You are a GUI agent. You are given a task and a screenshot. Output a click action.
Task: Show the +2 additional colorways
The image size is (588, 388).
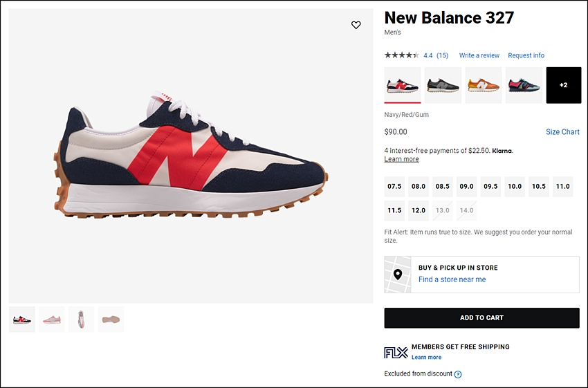click(564, 85)
